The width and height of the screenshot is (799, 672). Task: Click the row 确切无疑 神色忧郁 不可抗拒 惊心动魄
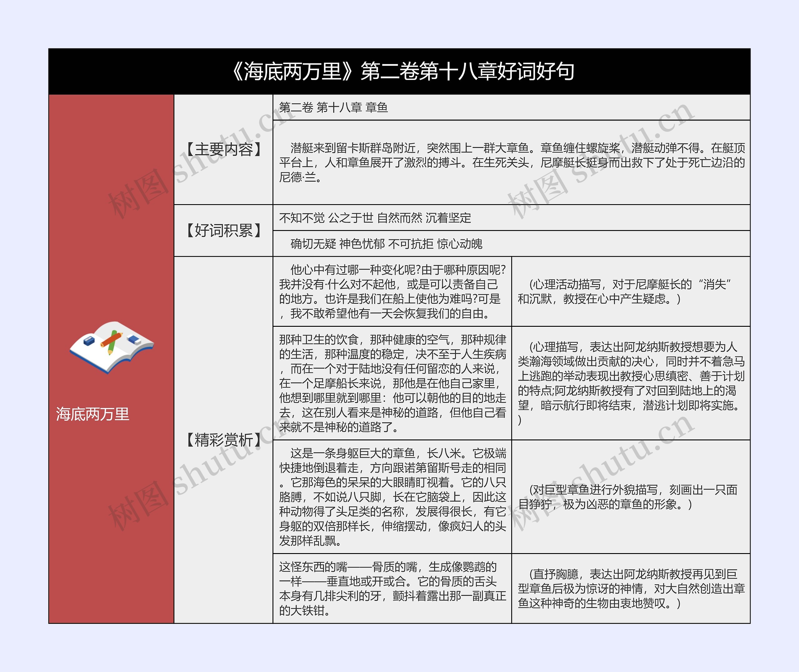[512, 243]
